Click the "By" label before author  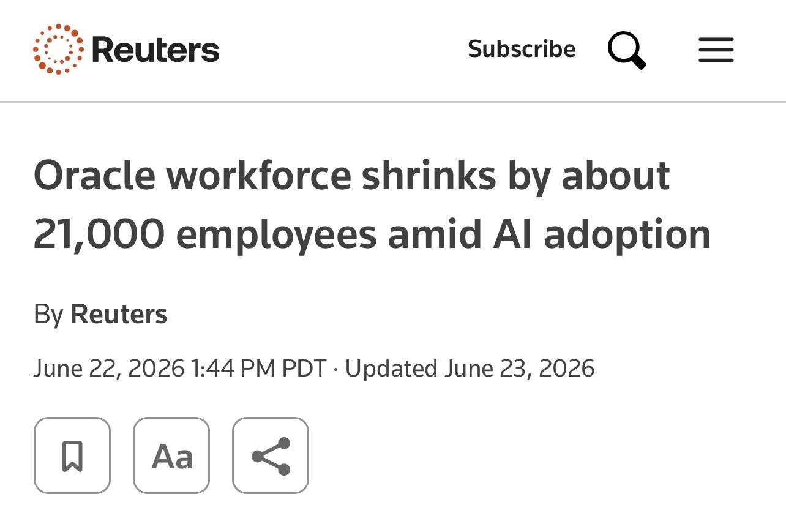pos(48,315)
